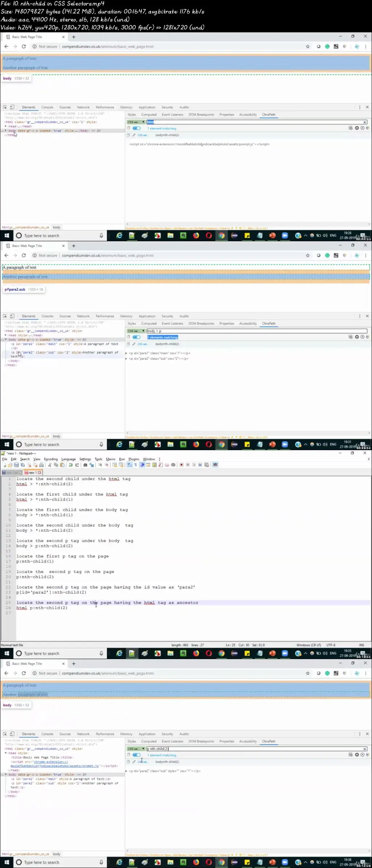Open Plugins menu in Notepad++
The width and height of the screenshot is (372, 868).
(134, 459)
